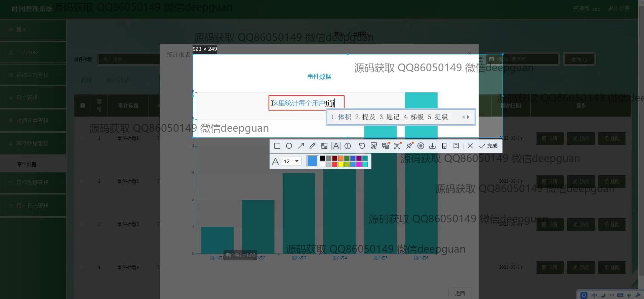Image resolution: width=644 pixels, height=299 pixels.
Task: Open the font size 12 dropdown
Action: (x=291, y=161)
